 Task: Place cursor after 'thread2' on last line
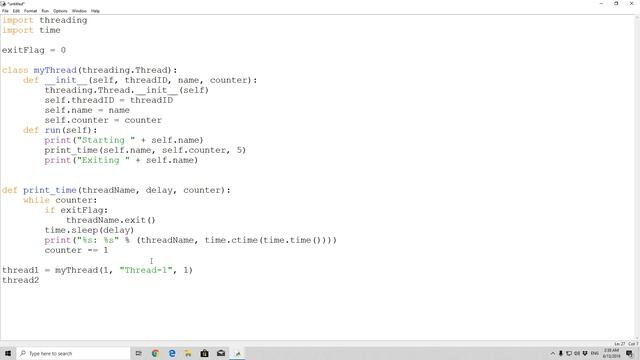pyautogui.click(x=40, y=280)
